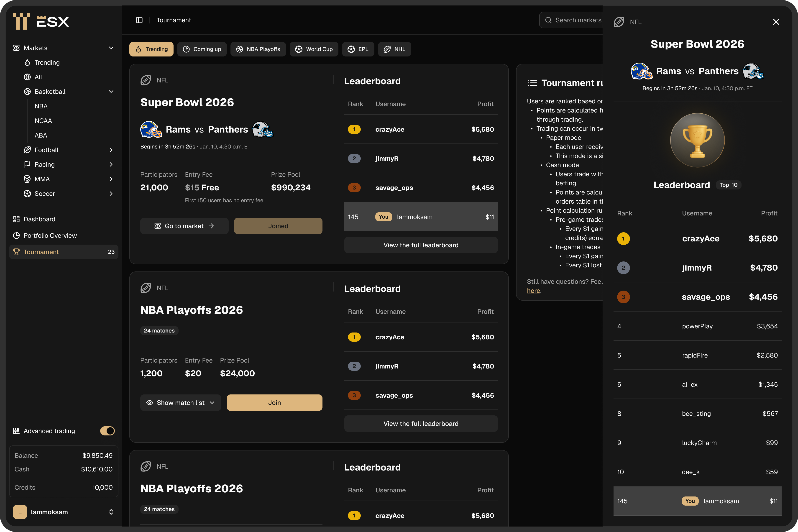Click the Search markets input field
The height and width of the screenshot is (532, 798).
[571, 20]
